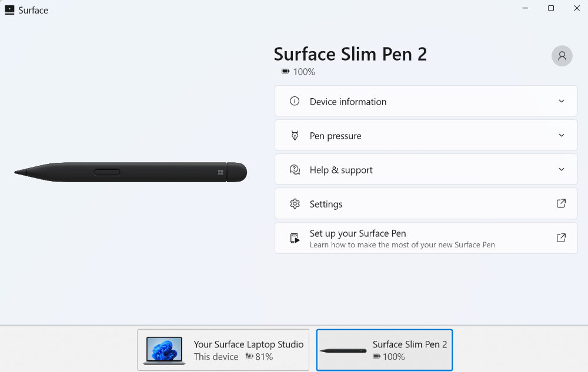
Task: Click pen battery icon under title
Action: click(285, 71)
